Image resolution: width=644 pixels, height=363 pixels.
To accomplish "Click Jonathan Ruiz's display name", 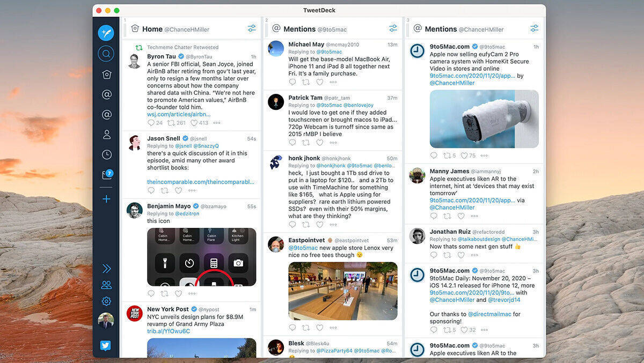I will tap(451, 232).
